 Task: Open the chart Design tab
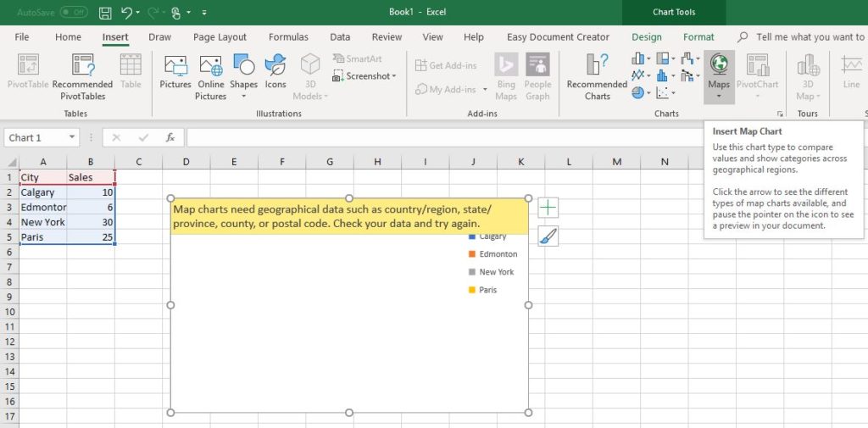click(x=647, y=37)
